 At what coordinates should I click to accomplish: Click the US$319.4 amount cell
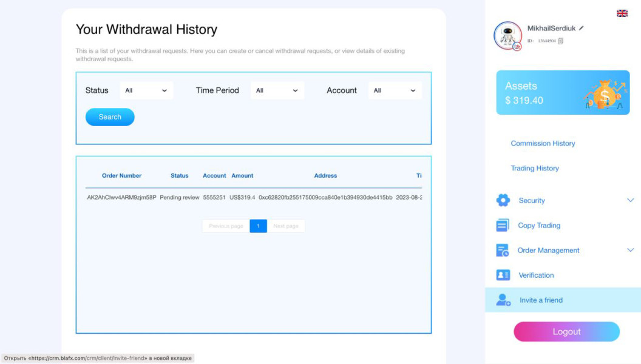coord(242,197)
